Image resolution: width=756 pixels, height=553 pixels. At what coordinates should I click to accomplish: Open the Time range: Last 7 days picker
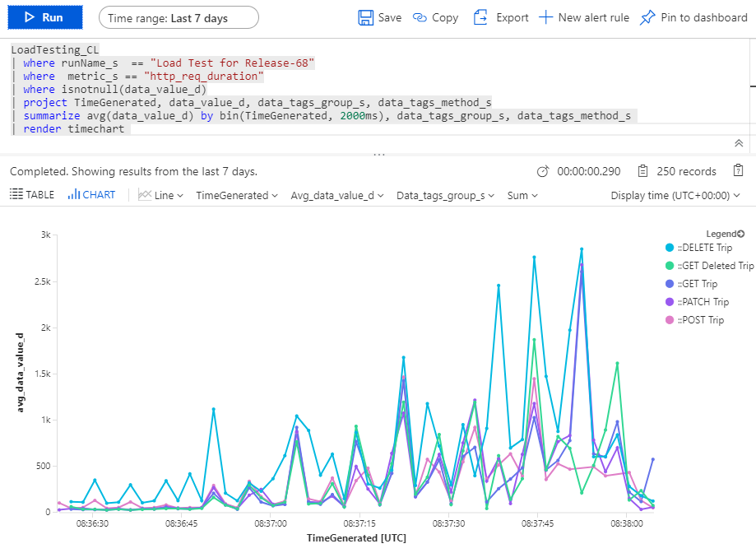click(x=178, y=17)
